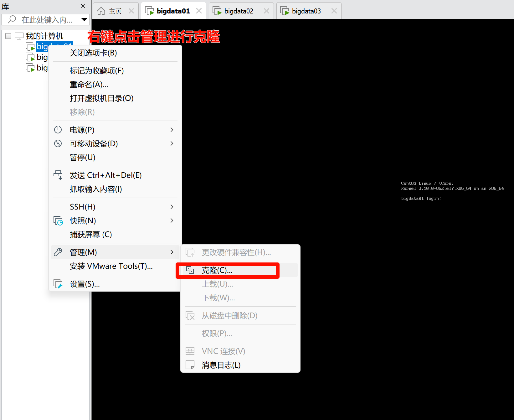The height and width of the screenshot is (420, 514).
Task: Click the VM icon on bigdata02 tab
Action: (x=217, y=11)
